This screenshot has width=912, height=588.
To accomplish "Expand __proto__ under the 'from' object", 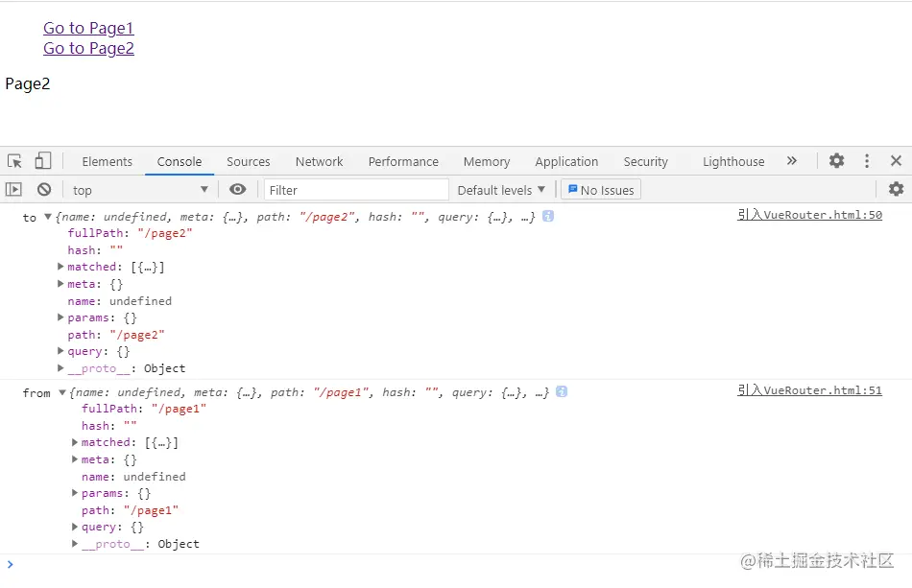I will coord(75,543).
